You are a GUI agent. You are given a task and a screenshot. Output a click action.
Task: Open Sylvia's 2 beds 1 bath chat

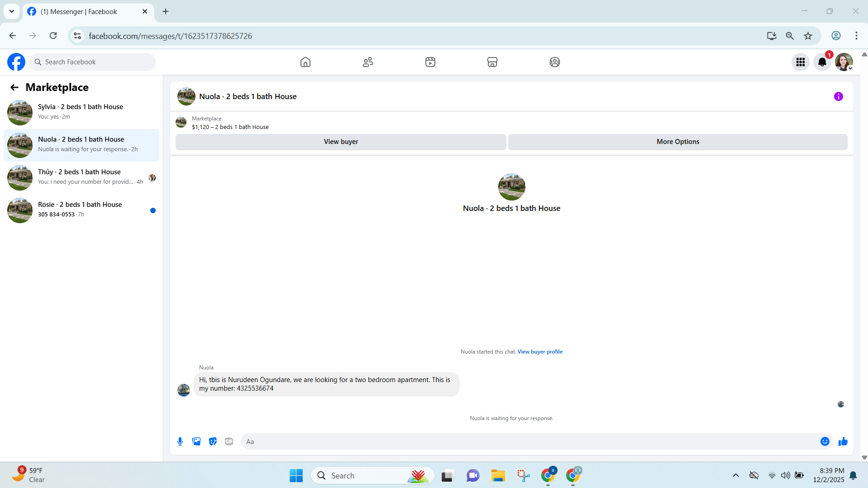click(81, 112)
